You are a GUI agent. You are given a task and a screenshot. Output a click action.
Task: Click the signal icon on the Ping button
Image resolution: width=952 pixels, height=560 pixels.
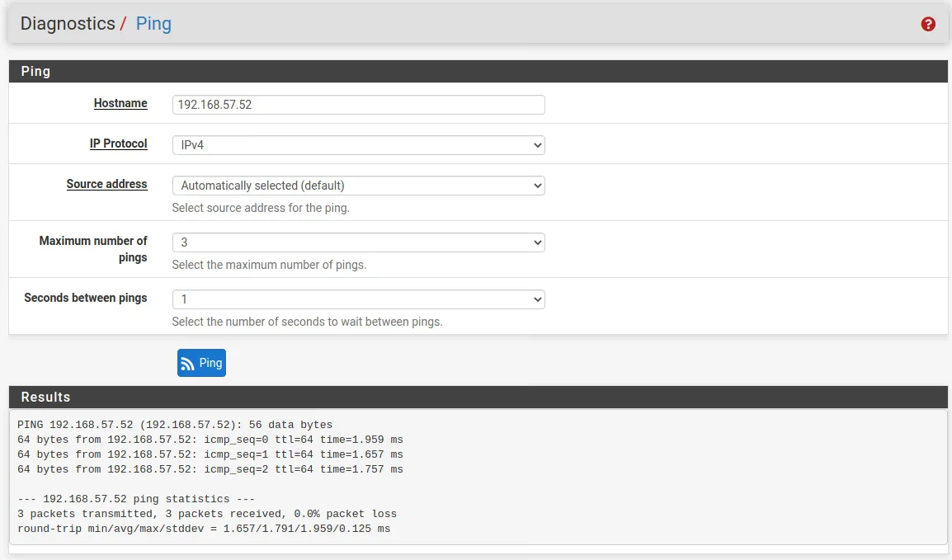tap(187, 364)
